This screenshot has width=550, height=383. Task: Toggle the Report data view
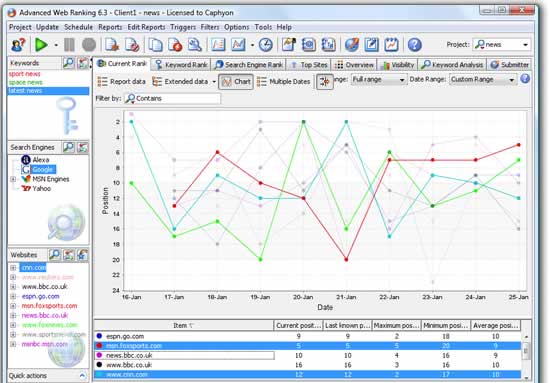click(x=121, y=82)
